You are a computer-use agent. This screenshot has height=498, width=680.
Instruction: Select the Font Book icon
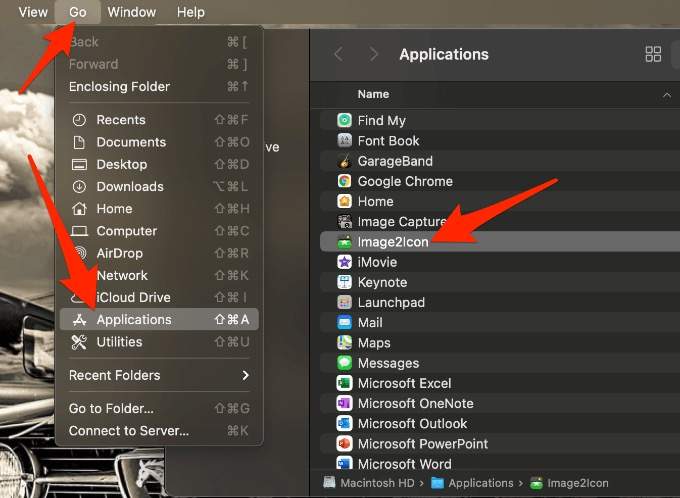(344, 141)
